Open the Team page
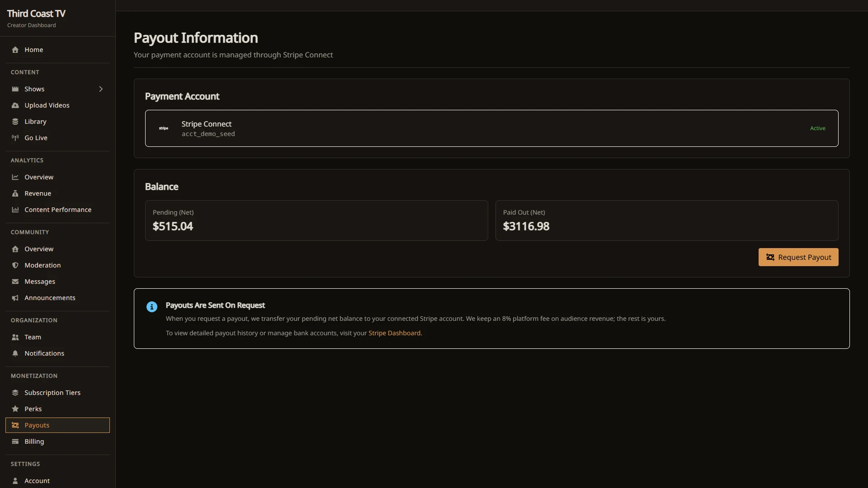868x488 pixels. (57, 337)
